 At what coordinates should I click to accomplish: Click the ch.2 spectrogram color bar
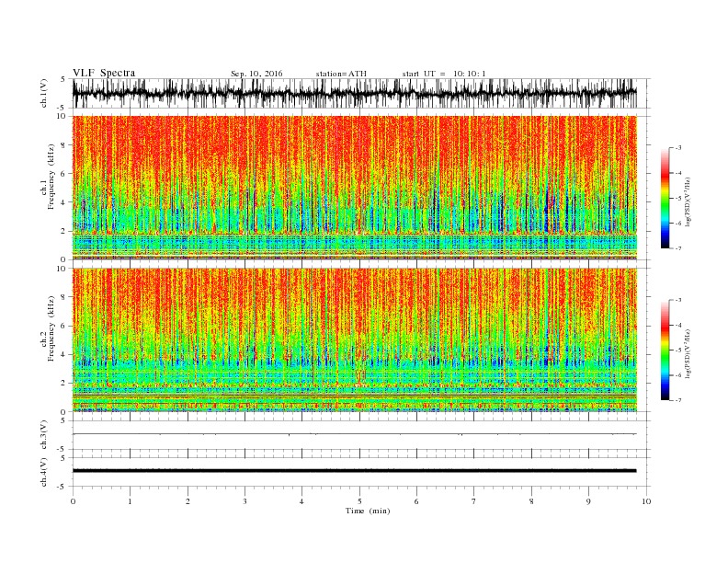point(665,350)
